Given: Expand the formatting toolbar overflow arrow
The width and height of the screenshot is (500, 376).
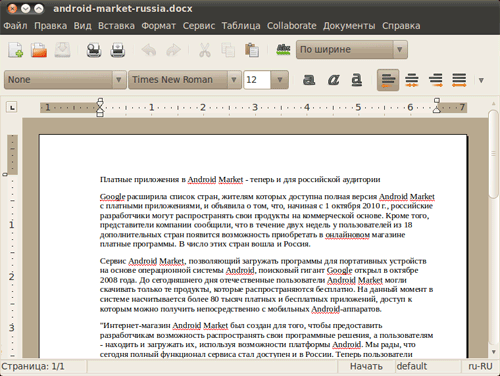Looking at the screenshot, I should point(481,80).
